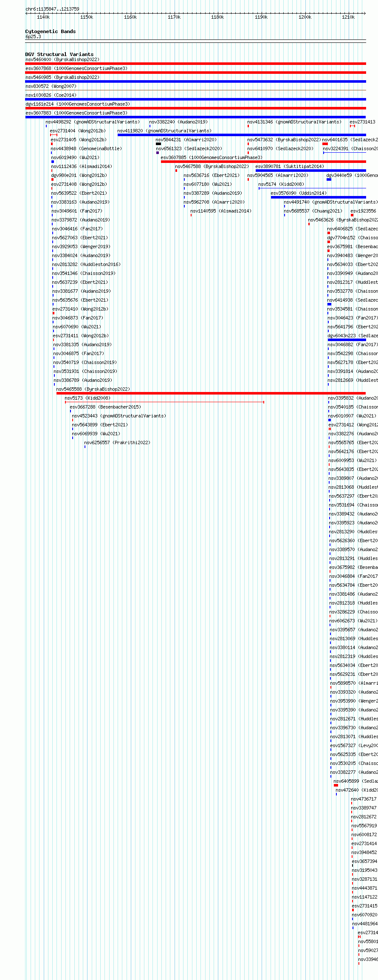Image resolution: width=378 pixels, height=980 pixels.
Task: Open nsv4131346 gnomADStructuralVariants entry
Action: (294, 122)
